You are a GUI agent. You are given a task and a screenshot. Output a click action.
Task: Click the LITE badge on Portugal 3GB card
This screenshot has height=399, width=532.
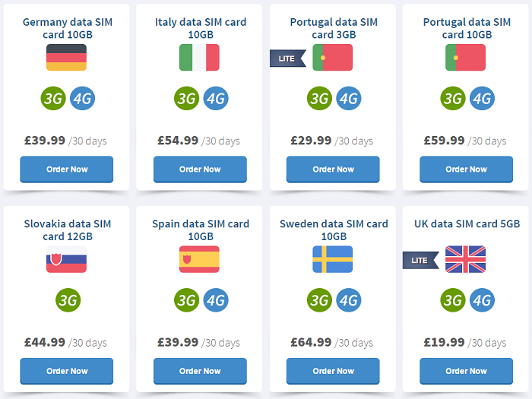288,59
